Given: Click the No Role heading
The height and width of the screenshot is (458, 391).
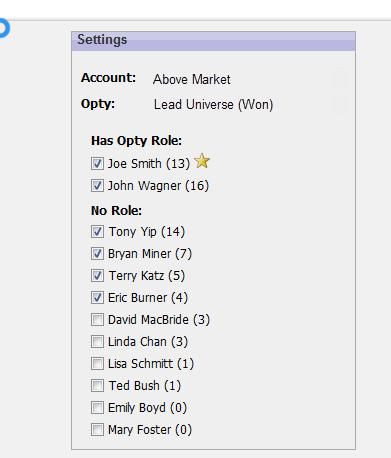Looking at the screenshot, I should click(x=116, y=211).
